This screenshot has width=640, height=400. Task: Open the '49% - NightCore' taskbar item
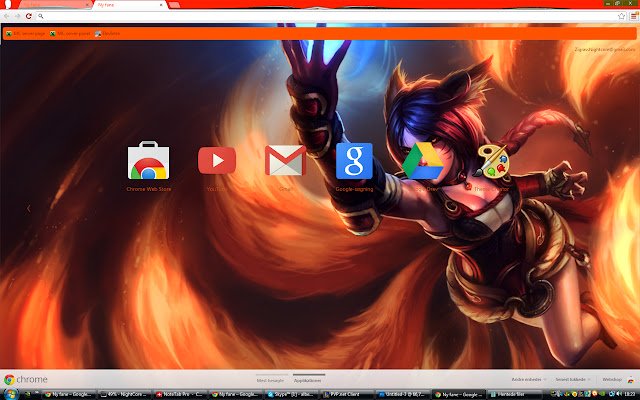click(126, 395)
